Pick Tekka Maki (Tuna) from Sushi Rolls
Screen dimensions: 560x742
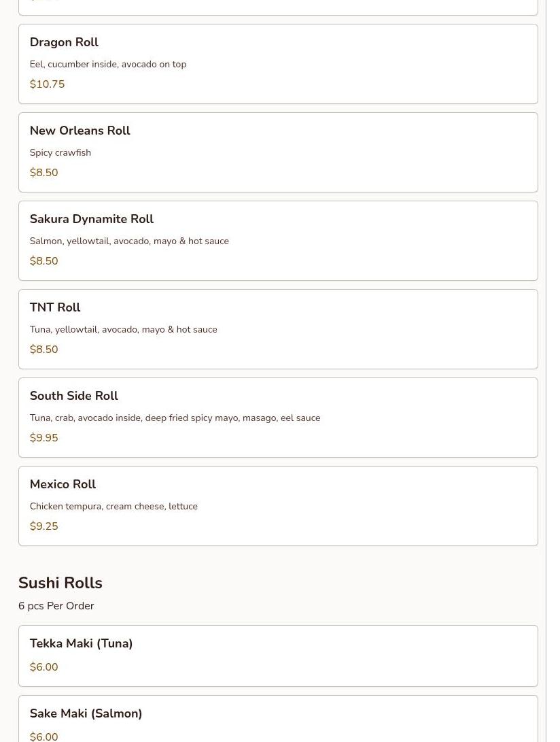click(81, 643)
